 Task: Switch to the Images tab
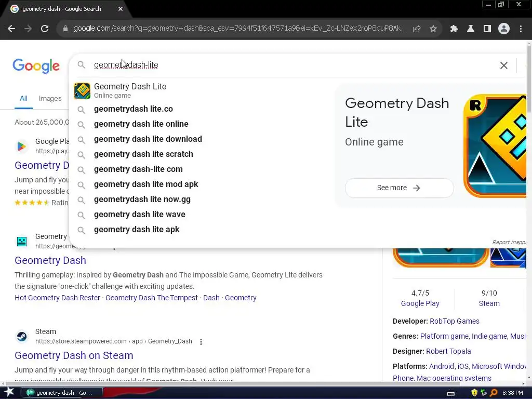(x=50, y=98)
